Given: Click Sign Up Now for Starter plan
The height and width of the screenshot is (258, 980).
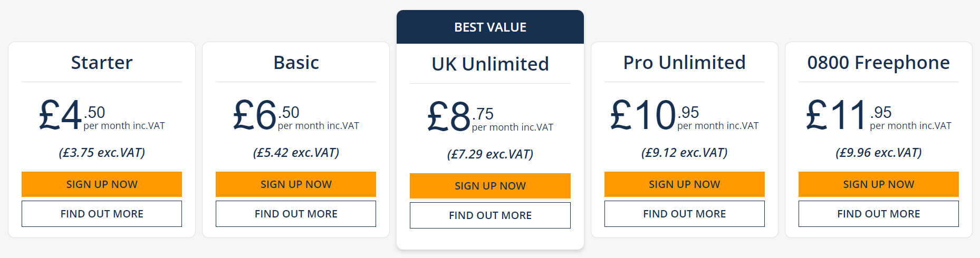Looking at the screenshot, I should [102, 184].
